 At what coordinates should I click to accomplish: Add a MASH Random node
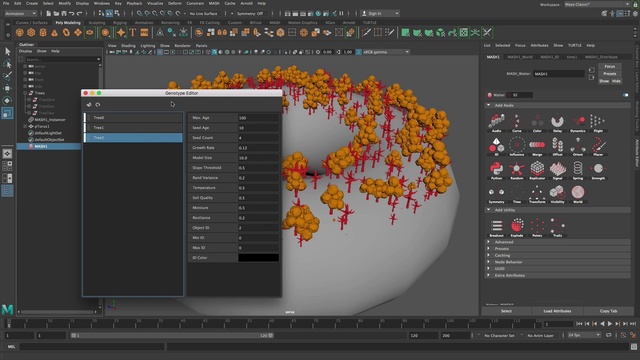517,171
